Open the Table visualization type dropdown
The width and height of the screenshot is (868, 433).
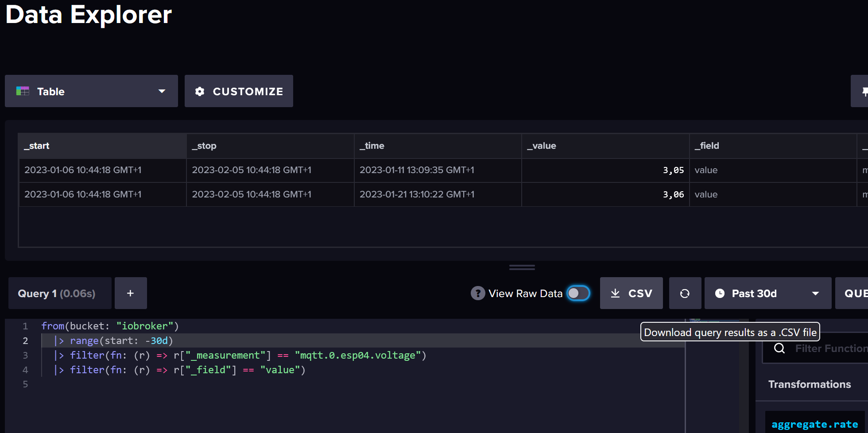(x=91, y=91)
